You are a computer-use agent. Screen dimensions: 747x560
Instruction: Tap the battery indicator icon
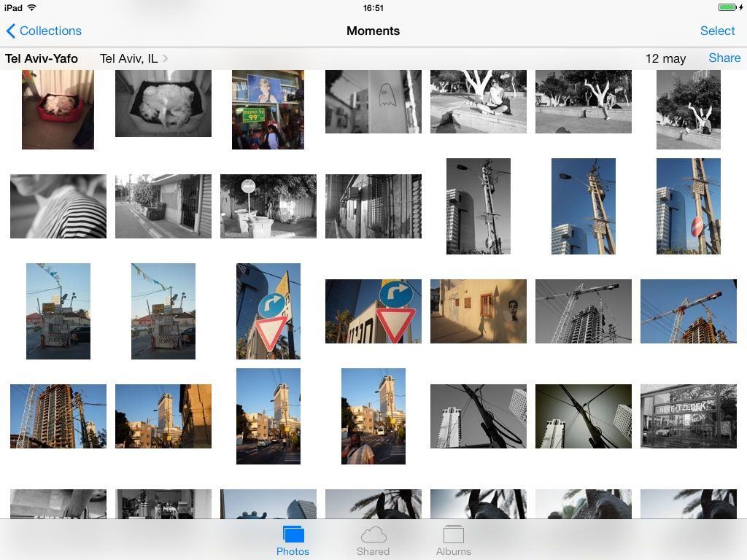click(727, 8)
